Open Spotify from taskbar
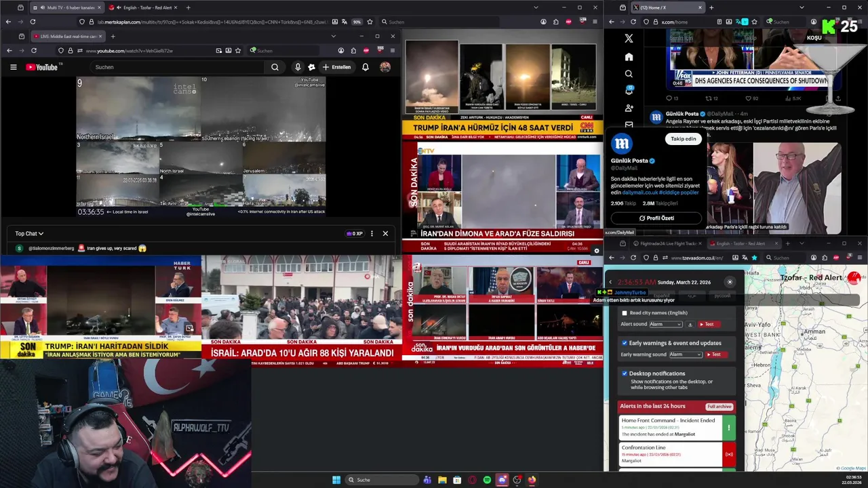Image resolution: width=868 pixels, height=488 pixels. pyautogui.click(x=487, y=480)
